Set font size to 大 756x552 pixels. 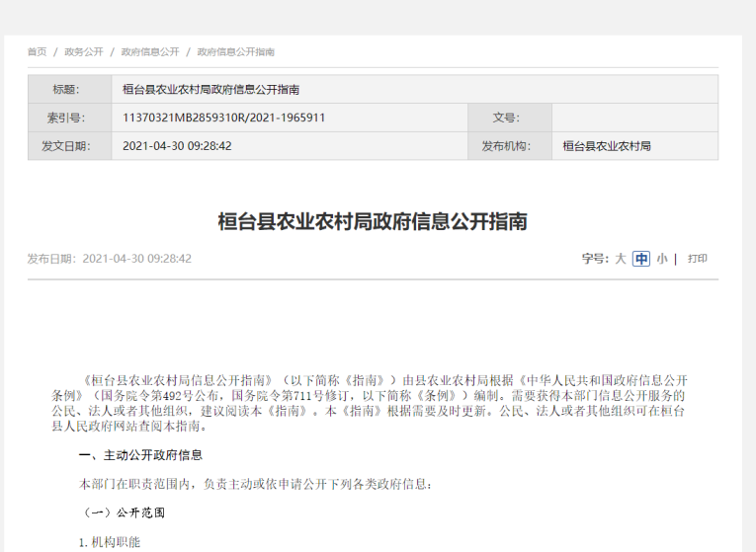(x=620, y=259)
